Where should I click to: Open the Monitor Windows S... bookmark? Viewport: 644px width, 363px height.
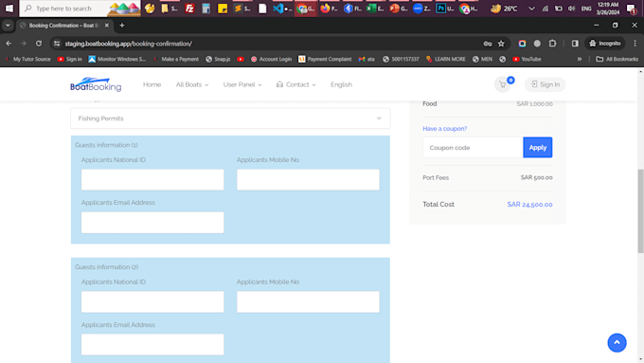click(117, 59)
